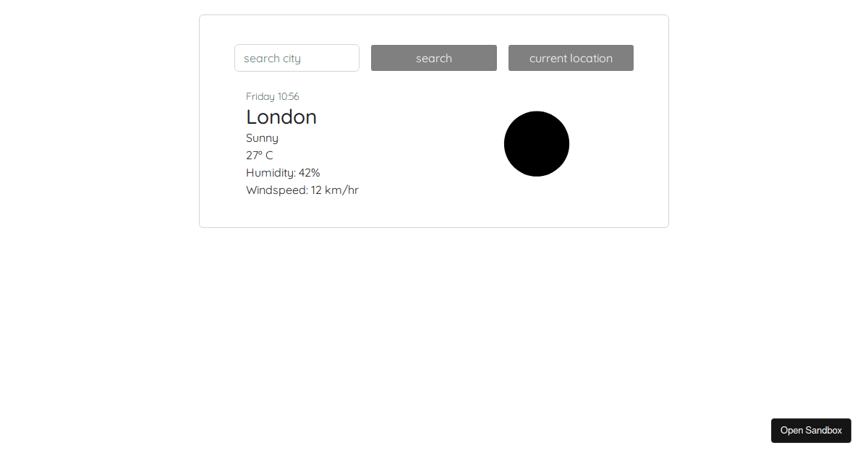868x456 pixels.
Task: Click the London city heading
Action: [281, 117]
